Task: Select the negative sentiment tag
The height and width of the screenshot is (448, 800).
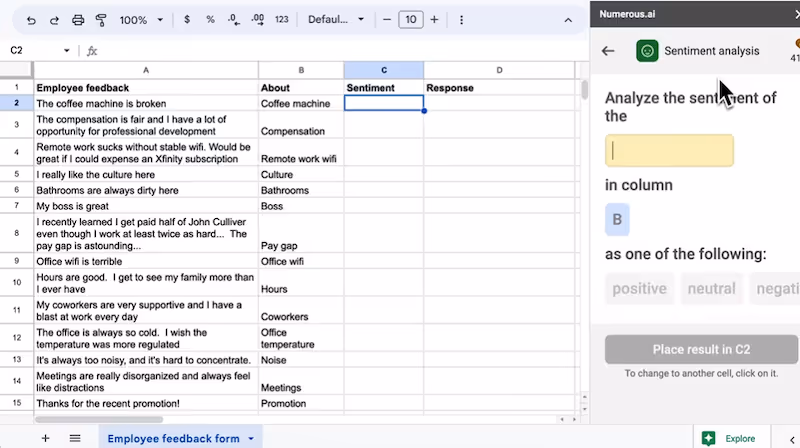Action: coord(777,289)
